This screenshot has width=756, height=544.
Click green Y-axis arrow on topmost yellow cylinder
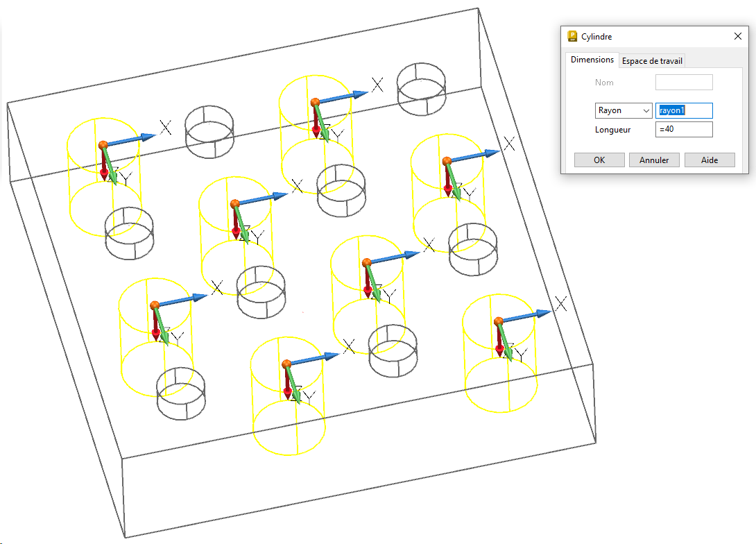coord(323,121)
